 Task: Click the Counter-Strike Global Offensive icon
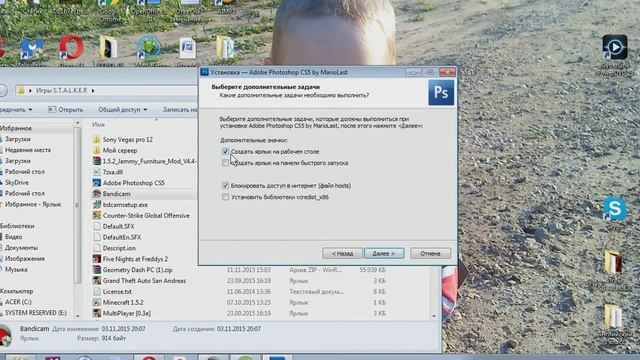tap(97, 216)
